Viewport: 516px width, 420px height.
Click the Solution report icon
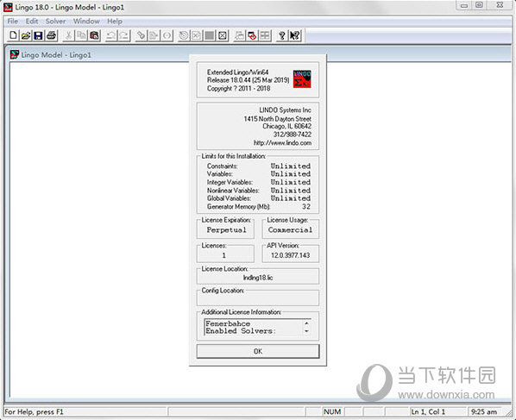[197, 35]
